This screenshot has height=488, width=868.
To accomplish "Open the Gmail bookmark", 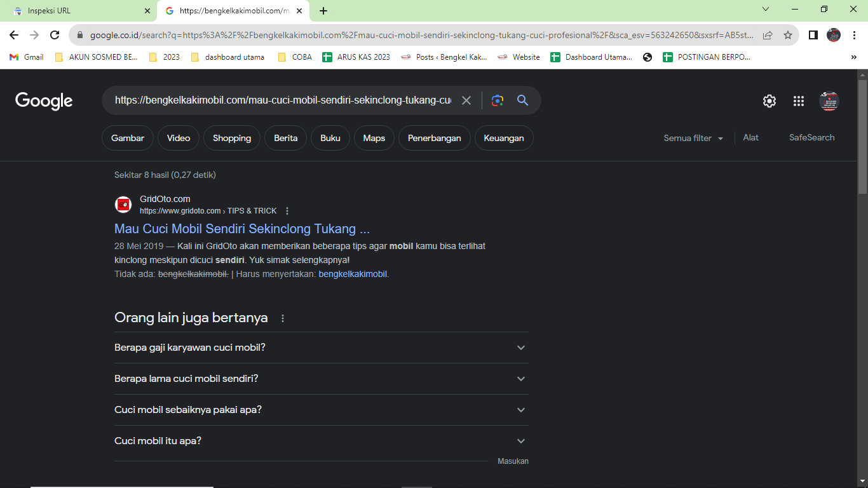I will point(27,57).
